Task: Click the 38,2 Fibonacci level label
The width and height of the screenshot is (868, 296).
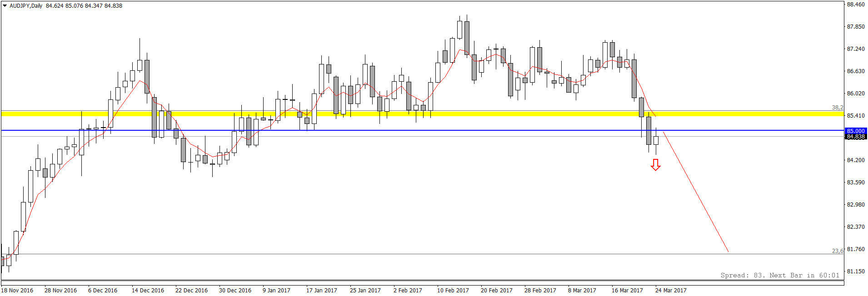Action: coord(838,108)
